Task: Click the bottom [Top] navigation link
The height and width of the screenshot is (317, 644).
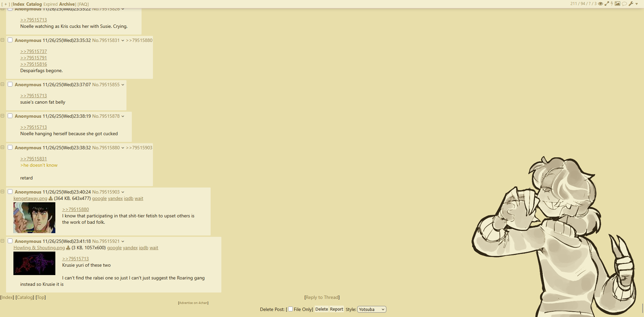Action: (x=41, y=298)
